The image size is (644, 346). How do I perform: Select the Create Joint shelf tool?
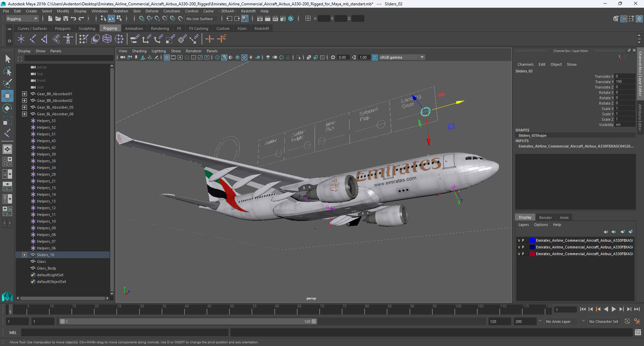click(33, 39)
